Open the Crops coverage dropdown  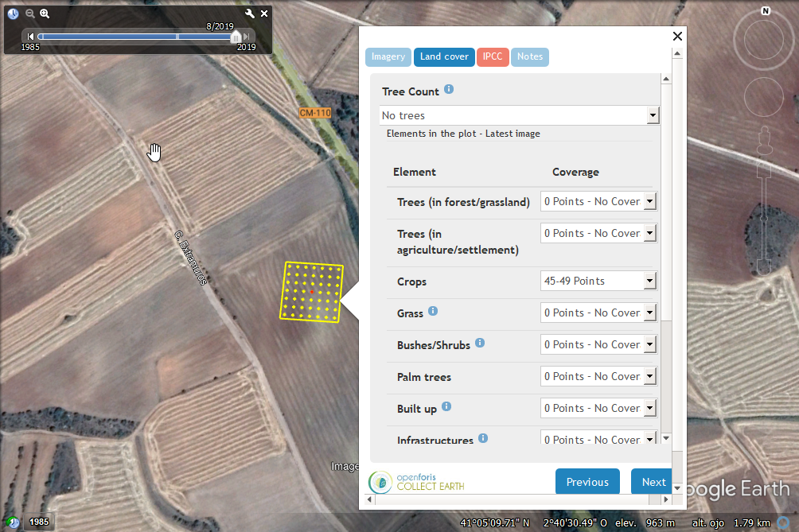click(x=598, y=281)
